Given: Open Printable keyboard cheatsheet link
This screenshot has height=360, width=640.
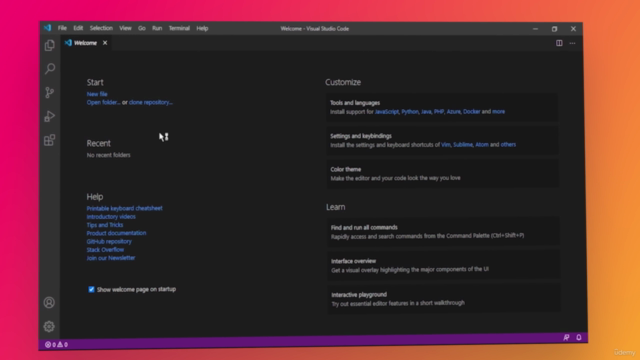Looking at the screenshot, I should (124, 208).
